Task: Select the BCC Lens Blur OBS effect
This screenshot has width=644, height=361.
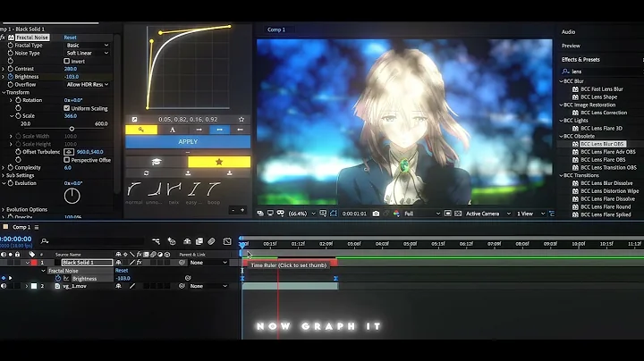Action: [x=603, y=144]
